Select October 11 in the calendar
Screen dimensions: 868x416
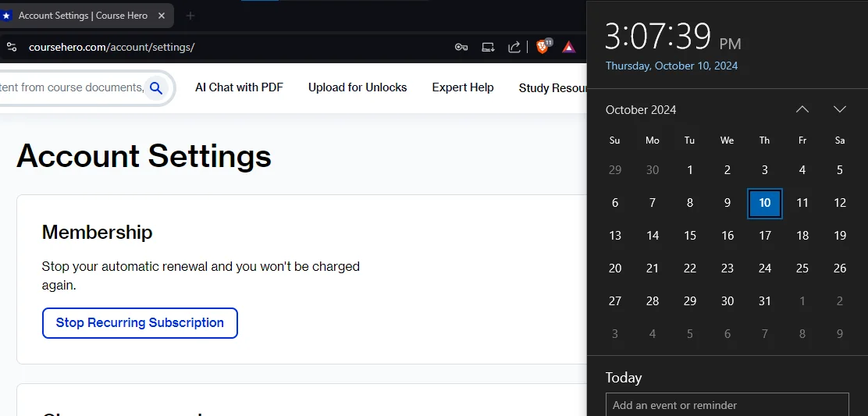(x=802, y=203)
